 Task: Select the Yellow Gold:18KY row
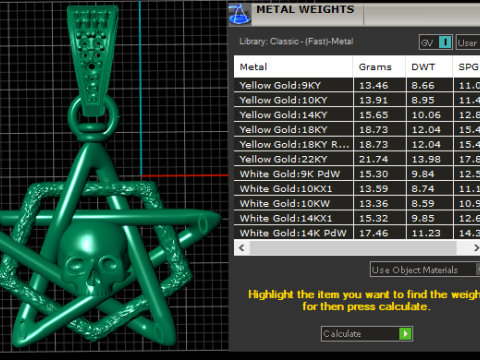(357, 129)
